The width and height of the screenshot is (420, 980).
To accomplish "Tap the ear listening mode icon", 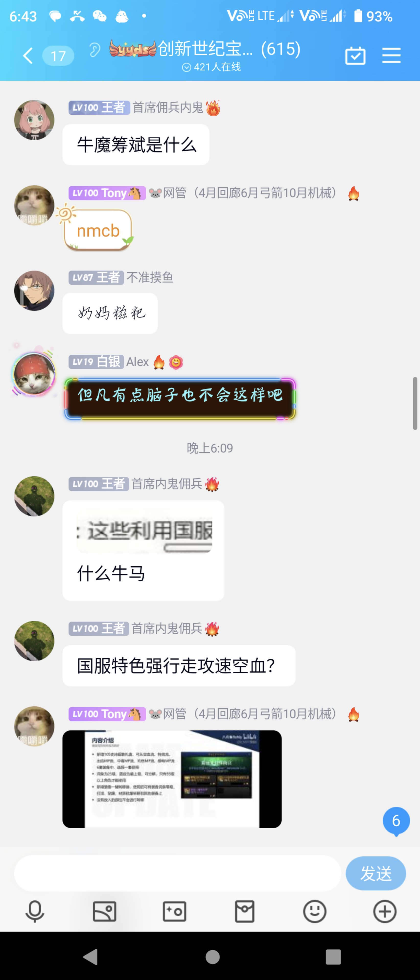I will click(95, 50).
